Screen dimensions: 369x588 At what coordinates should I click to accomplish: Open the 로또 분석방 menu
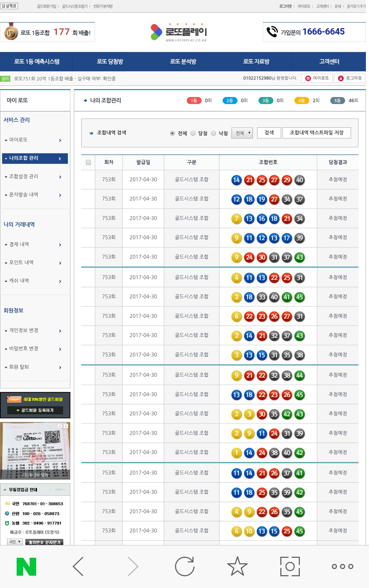click(x=183, y=61)
